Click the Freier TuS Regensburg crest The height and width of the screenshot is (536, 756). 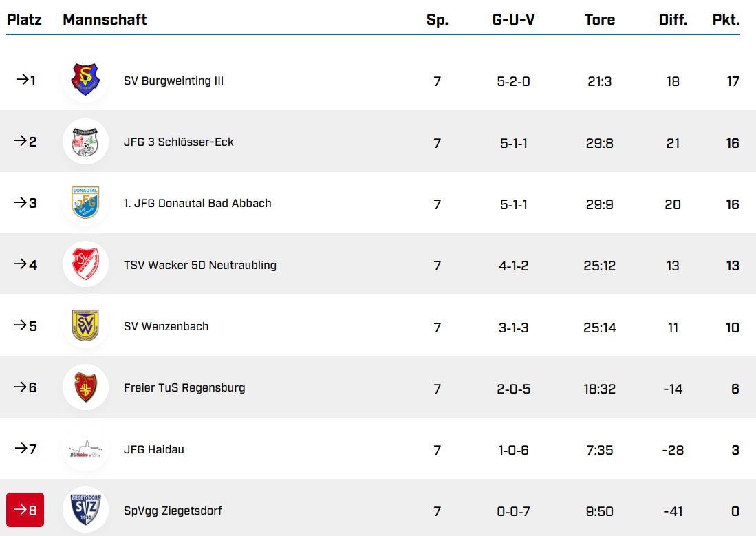point(85,387)
